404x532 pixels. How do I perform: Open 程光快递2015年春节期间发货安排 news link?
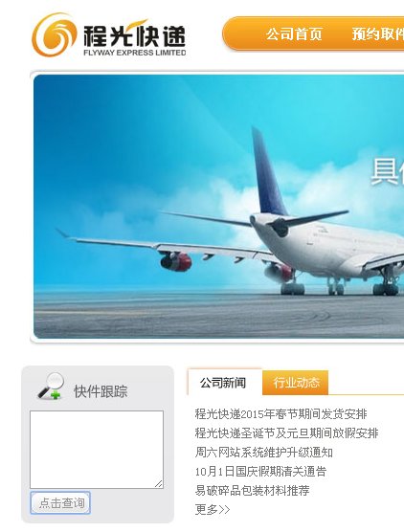click(x=281, y=414)
